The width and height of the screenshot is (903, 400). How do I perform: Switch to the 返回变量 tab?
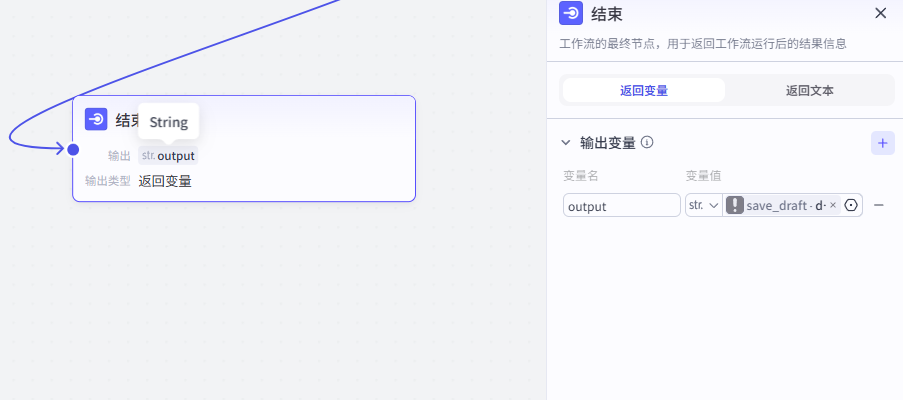[x=643, y=90]
